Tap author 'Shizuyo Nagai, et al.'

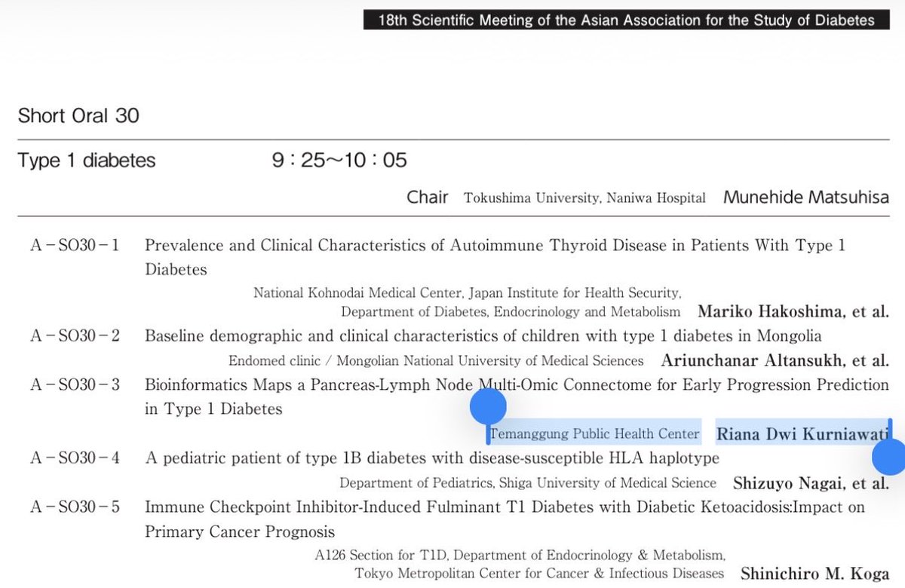pyautogui.click(x=811, y=483)
